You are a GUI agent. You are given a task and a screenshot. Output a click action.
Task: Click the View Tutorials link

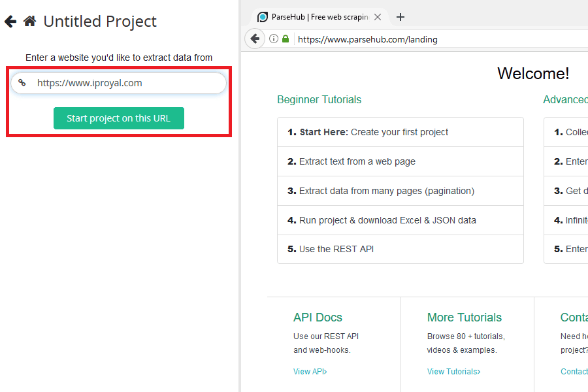(x=454, y=371)
